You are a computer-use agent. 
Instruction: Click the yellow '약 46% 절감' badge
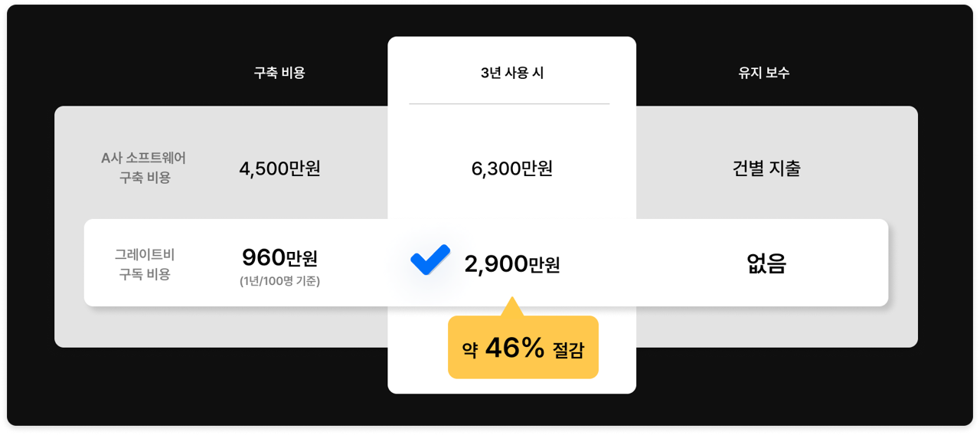pyautogui.click(x=523, y=347)
